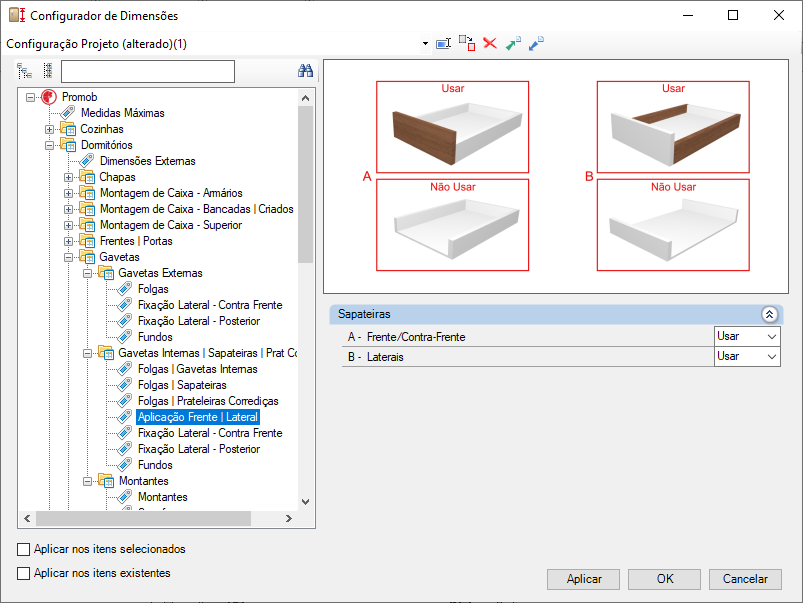Click the B 'Não Usar' drawer illustration
The image size is (803, 603).
[x=673, y=225]
